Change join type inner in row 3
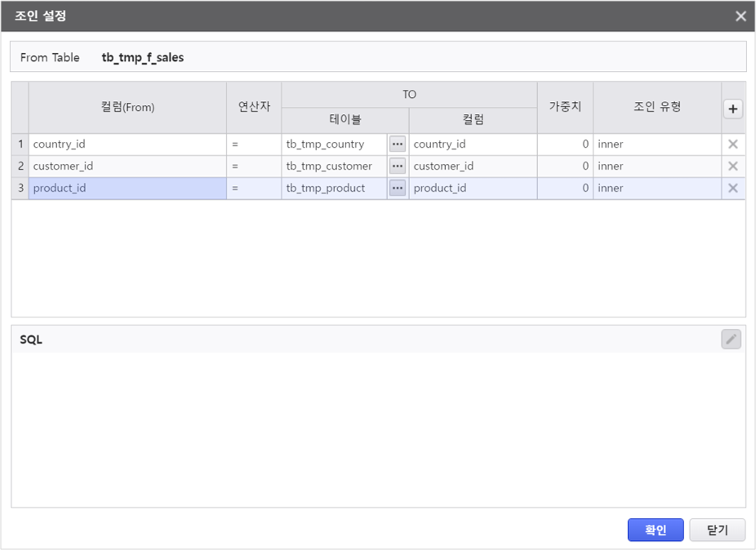756x550 pixels. [x=657, y=188]
